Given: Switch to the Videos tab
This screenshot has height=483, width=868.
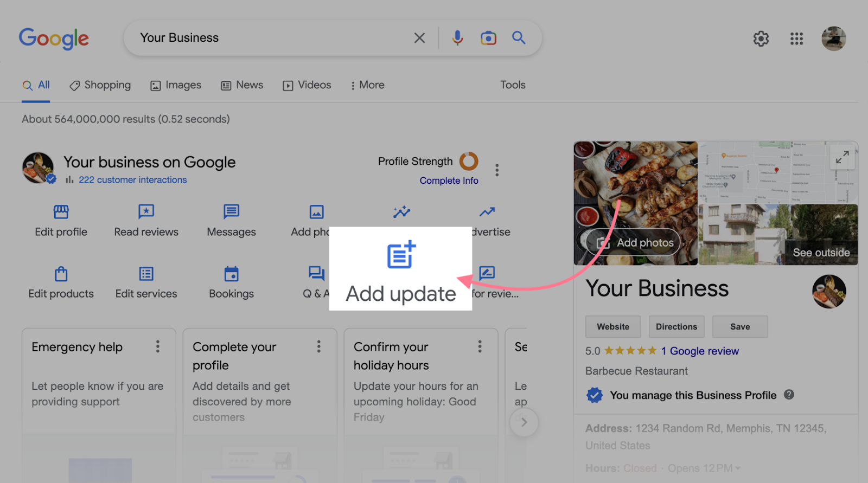Looking at the screenshot, I should click(x=307, y=85).
